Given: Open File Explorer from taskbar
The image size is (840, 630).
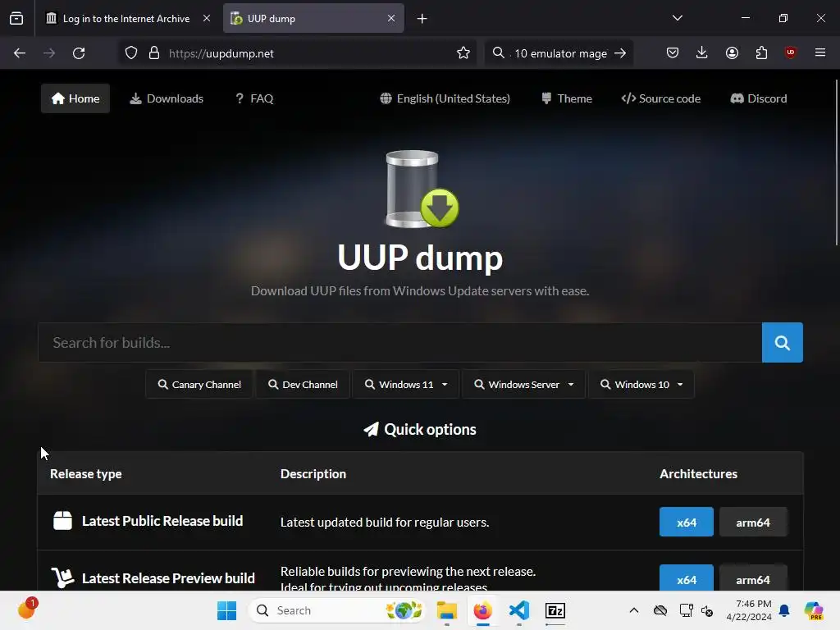Looking at the screenshot, I should click(446, 610).
